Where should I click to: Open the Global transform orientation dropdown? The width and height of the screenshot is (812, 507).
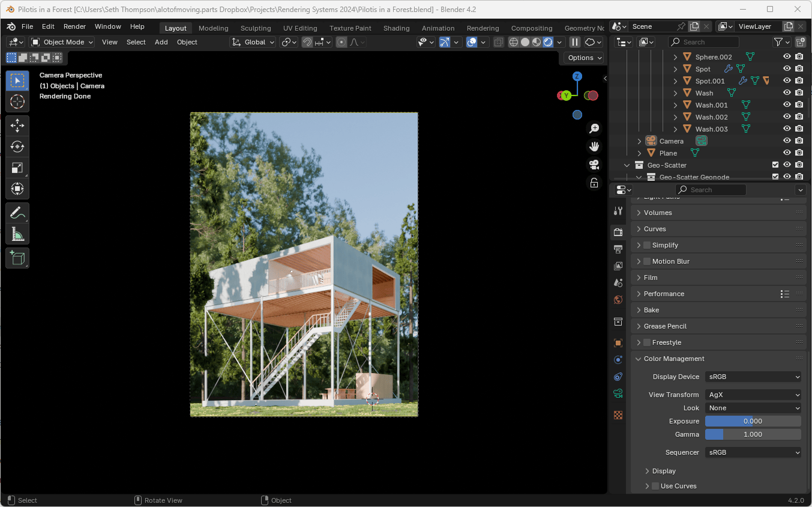coord(253,42)
